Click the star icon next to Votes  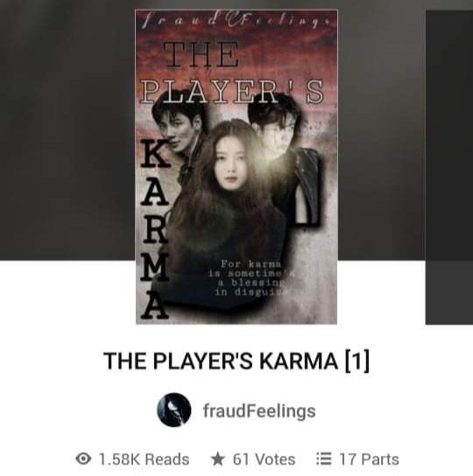coord(217,458)
